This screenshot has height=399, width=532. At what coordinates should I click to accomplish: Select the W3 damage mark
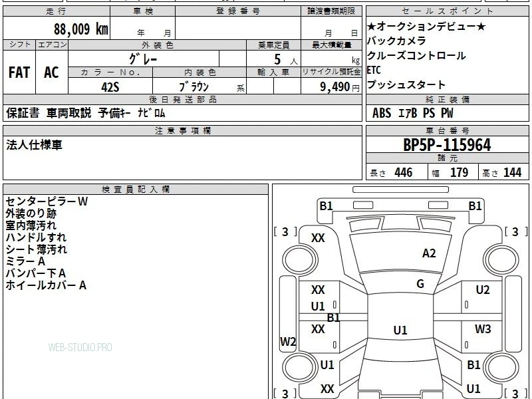483,329
